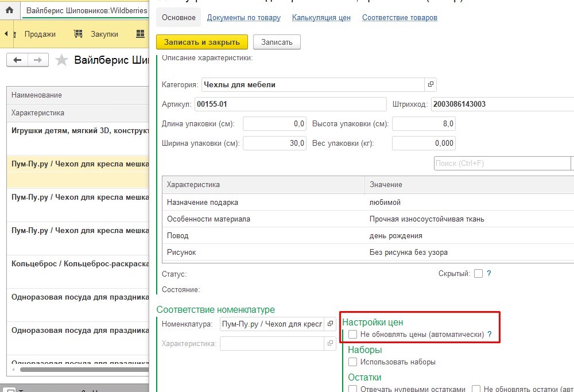Click the Записать button
The width and height of the screenshot is (574, 392).
pos(277,42)
